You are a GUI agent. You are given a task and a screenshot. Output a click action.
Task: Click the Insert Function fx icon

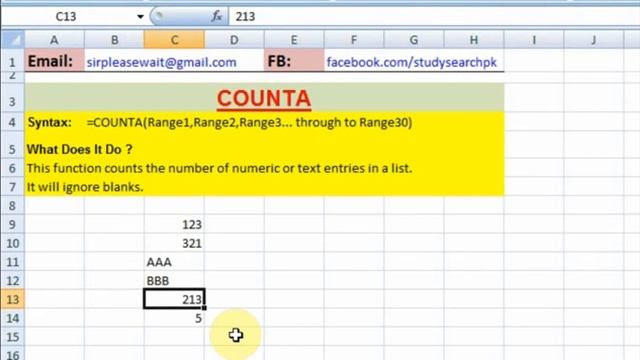coord(216,16)
